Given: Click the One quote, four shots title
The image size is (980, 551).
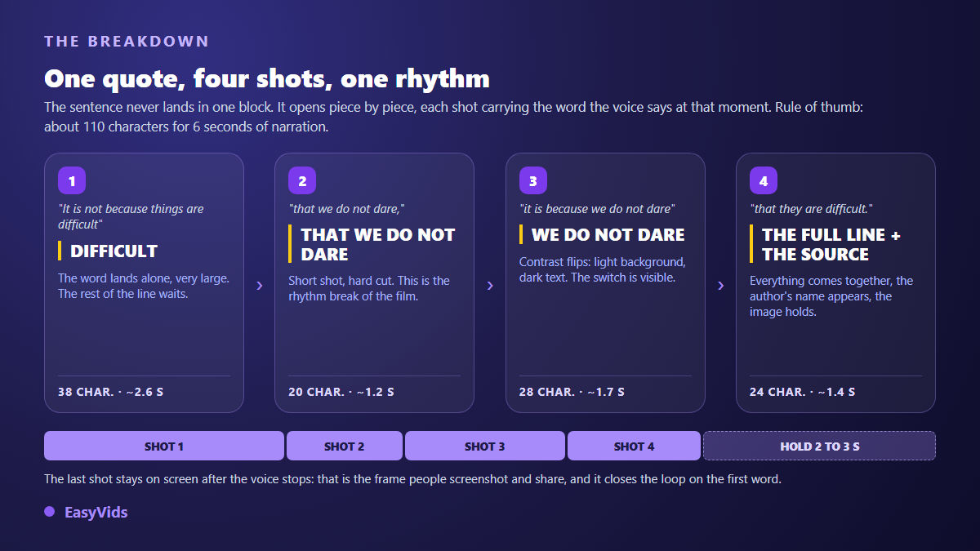Looking at the screenshot, I should 267,78.
